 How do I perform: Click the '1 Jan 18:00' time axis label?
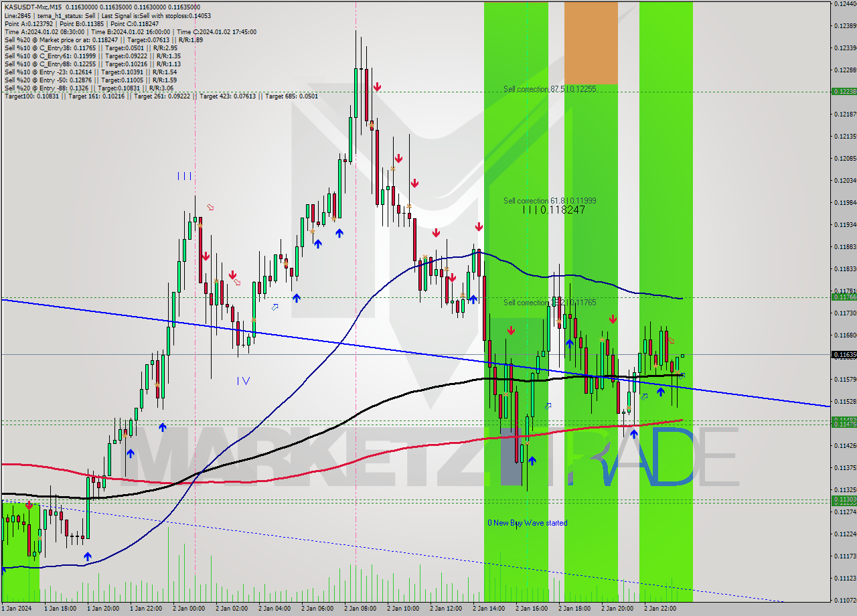pos(60,609)
